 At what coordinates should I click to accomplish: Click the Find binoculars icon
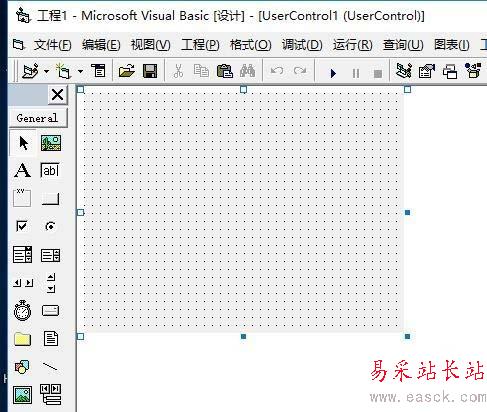coord(247,71)
